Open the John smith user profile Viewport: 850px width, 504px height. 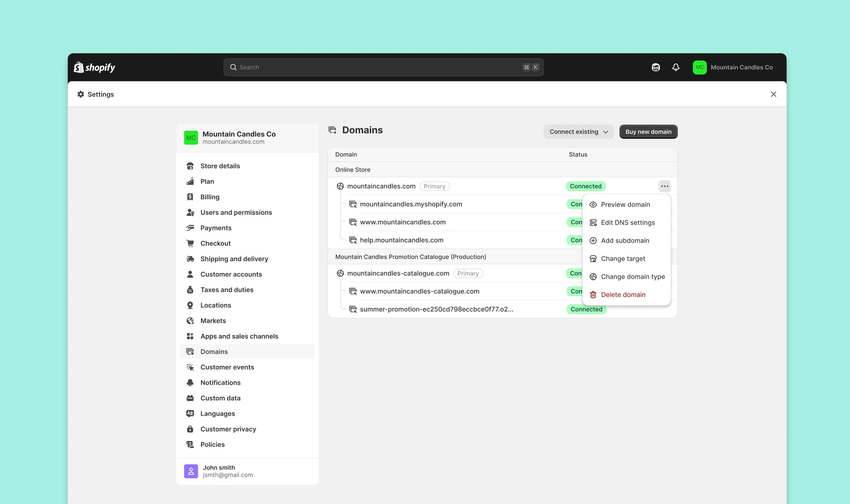point(247,471)
